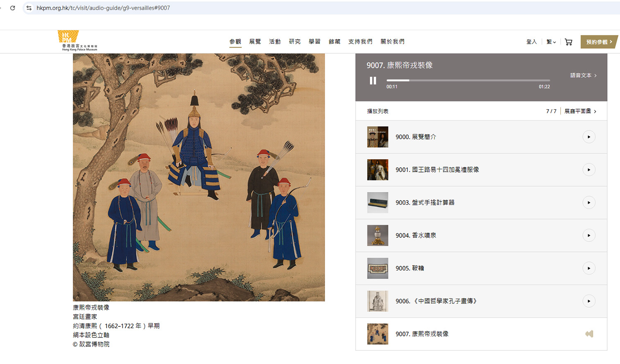The width and height of the screenshot is (620, 364).
Task: Click the 登入 login link
Action: [531, 42]
